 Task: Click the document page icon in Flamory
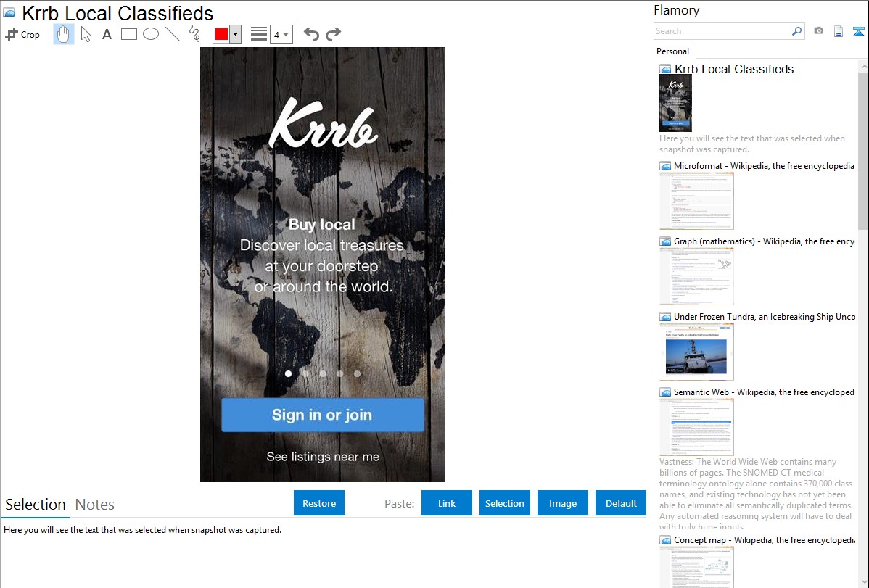[839, 31]
